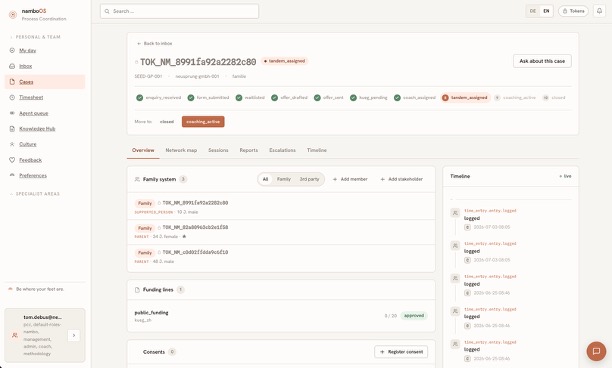Viewport: 612px width, 368px height.
Task: Click the Feedback heart icon
Action: pyautogui.click(x=12, y=160)
